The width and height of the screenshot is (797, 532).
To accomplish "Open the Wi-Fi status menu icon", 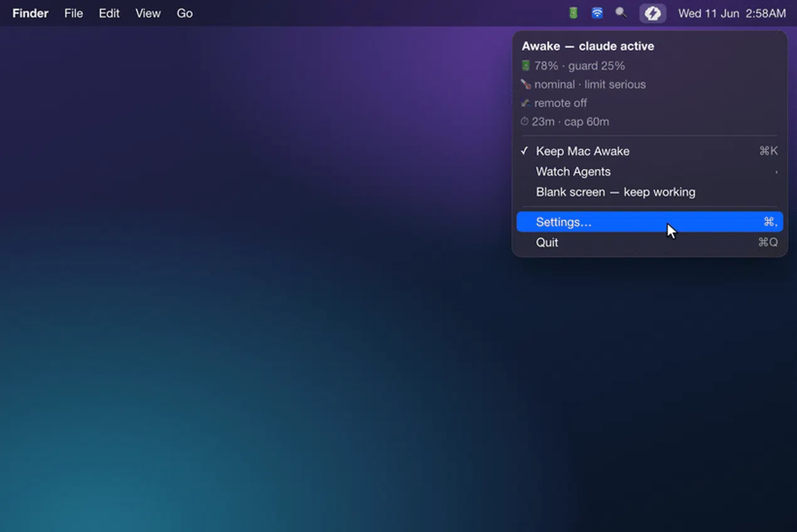I will point(597,13).
